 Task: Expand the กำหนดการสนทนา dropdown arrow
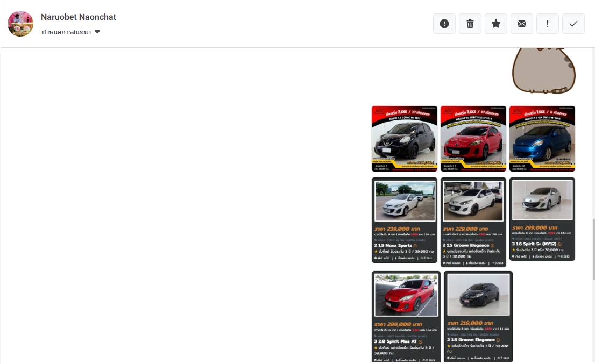(x=97, y=32)
